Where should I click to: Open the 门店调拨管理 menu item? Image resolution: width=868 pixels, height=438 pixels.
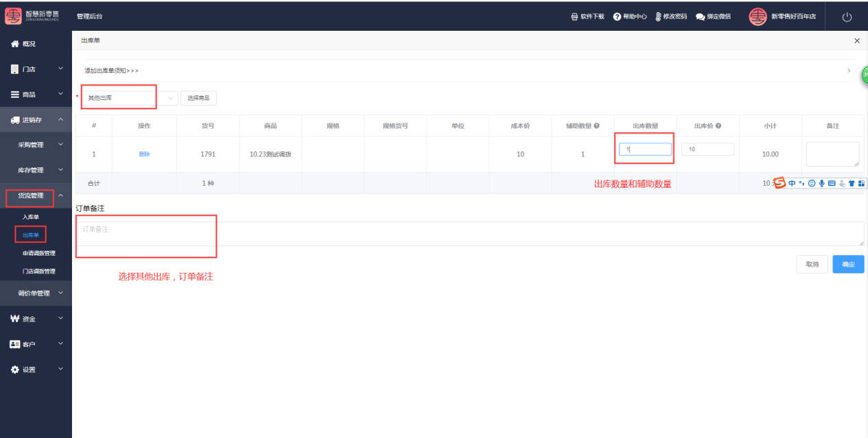coord(39,271)
